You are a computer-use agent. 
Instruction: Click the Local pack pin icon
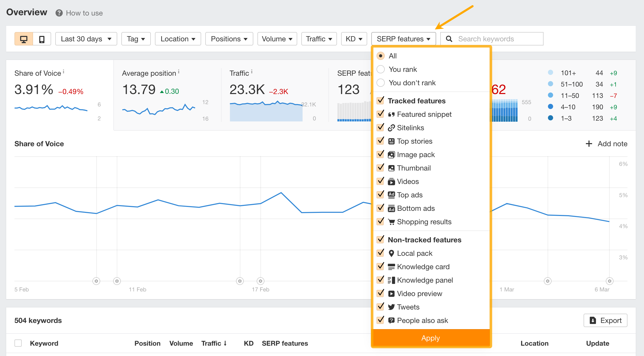pos(391,253)
